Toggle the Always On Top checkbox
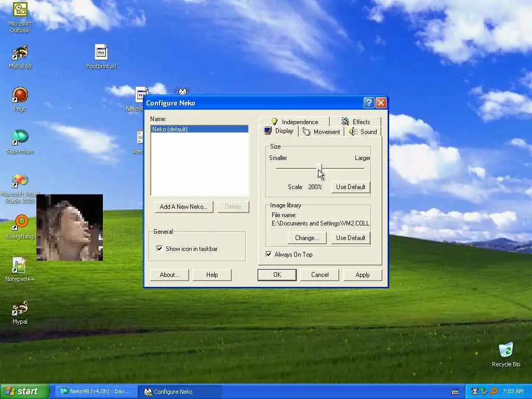532x399 pixels. pos(269,254)
